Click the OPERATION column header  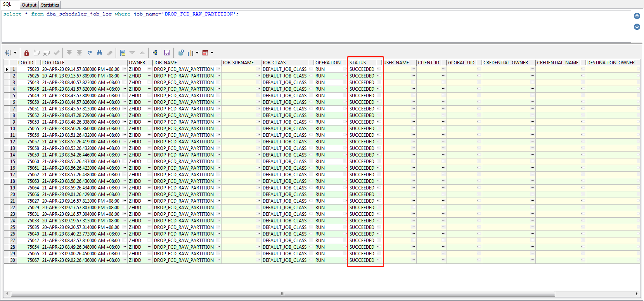point(331,62)
